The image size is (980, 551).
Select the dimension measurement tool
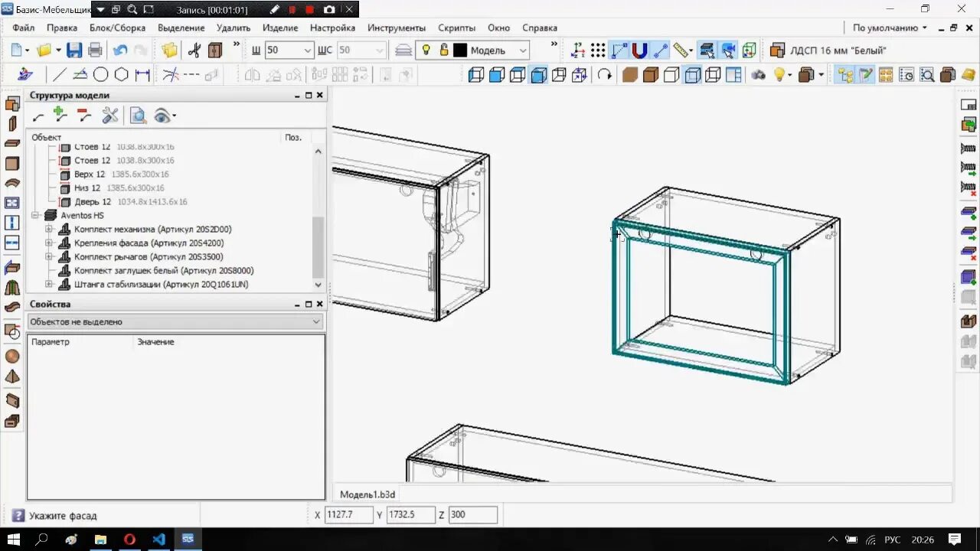[142, 75]
